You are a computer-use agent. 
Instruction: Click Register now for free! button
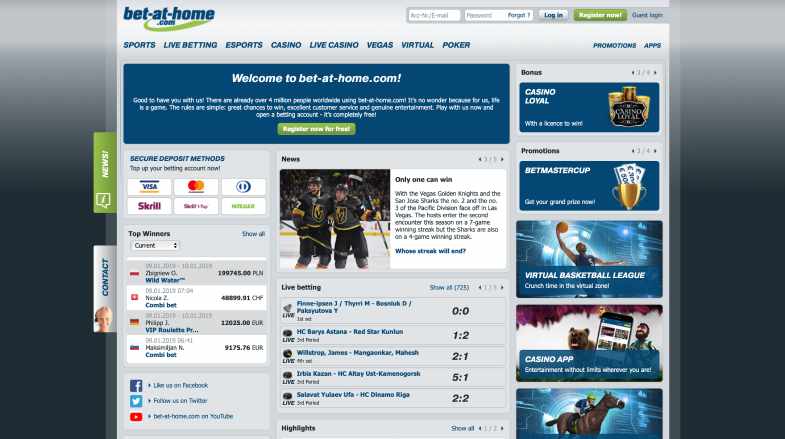click(316, 129)
